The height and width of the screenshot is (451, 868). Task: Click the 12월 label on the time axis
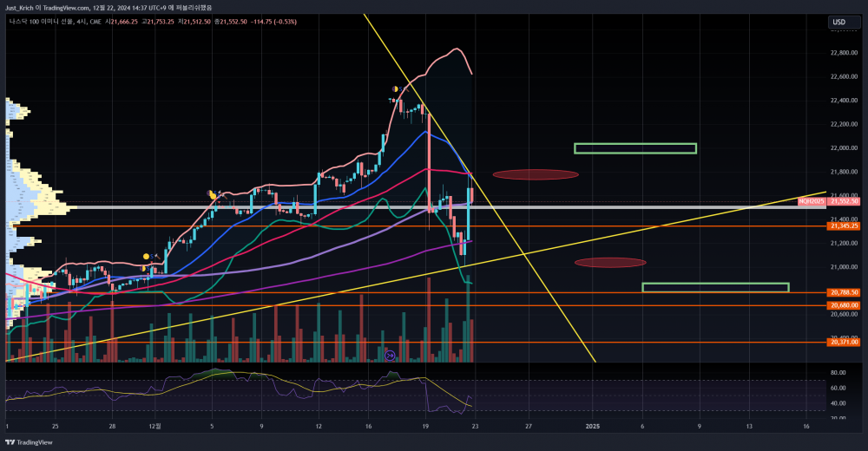[x=155, y=427]
